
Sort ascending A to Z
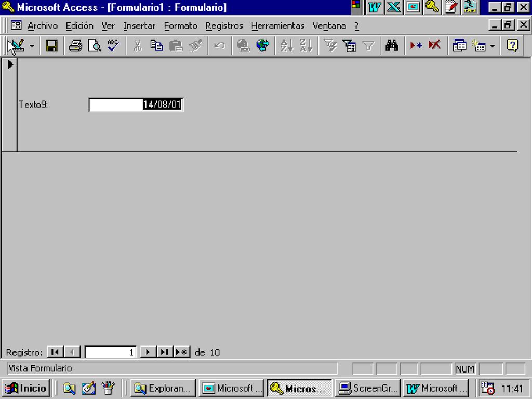pyautogui.click(x=287, y=46)
